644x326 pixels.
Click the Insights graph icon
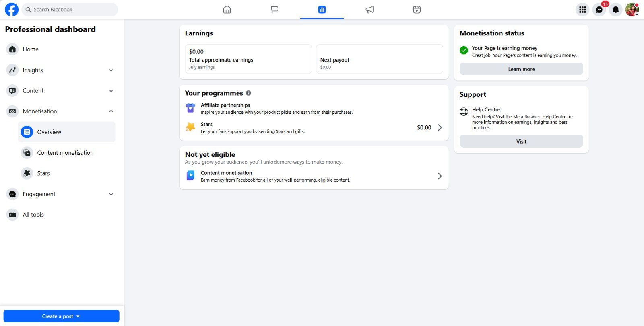12,70
